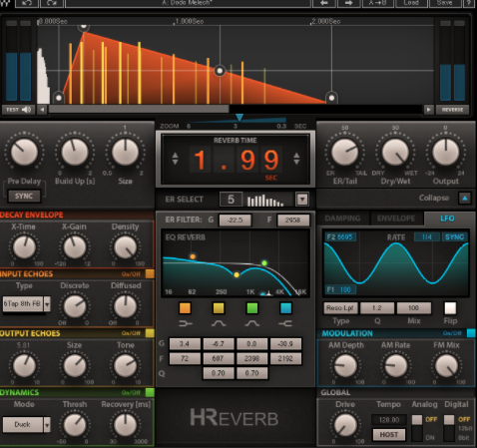Select the blue high-shelf filter shape icon
The image size is (477, 448).
(x=285, y=323)
